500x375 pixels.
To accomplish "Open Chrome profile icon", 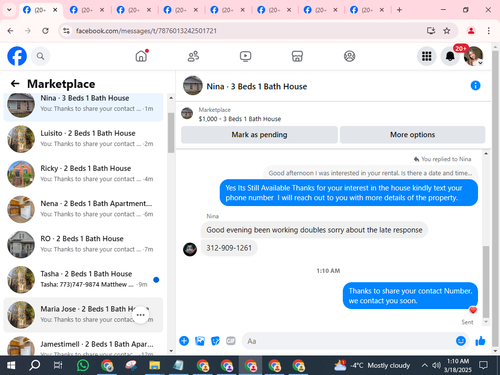I will tap(471, 31).
